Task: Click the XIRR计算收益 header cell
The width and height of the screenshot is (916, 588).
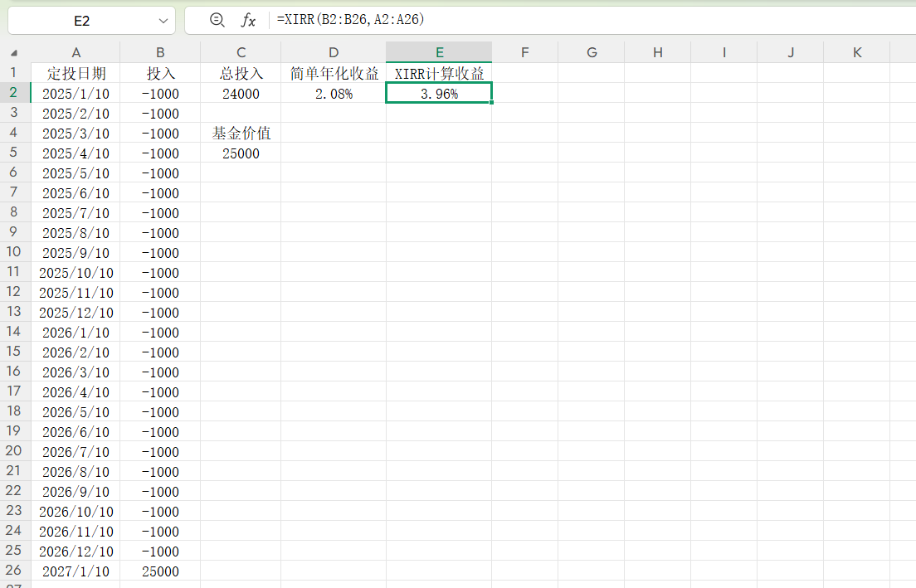Action: click(438, 73)
